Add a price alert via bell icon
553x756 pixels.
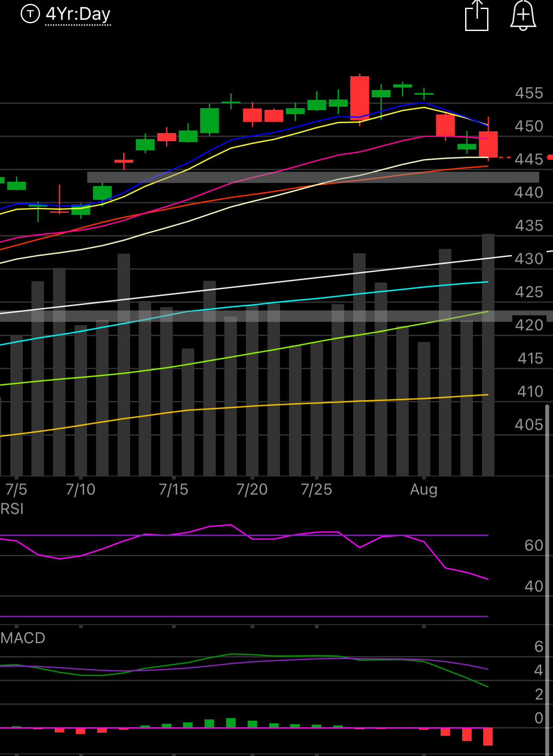point(523,15)
